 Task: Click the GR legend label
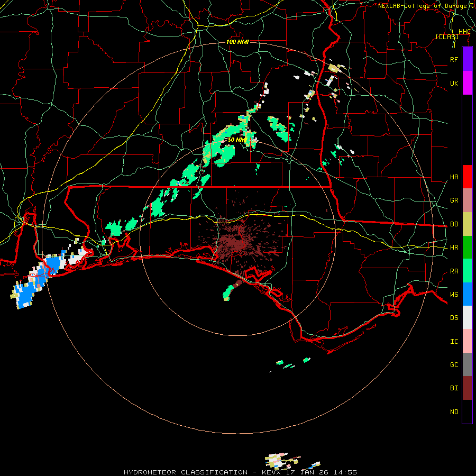point(454,200)
